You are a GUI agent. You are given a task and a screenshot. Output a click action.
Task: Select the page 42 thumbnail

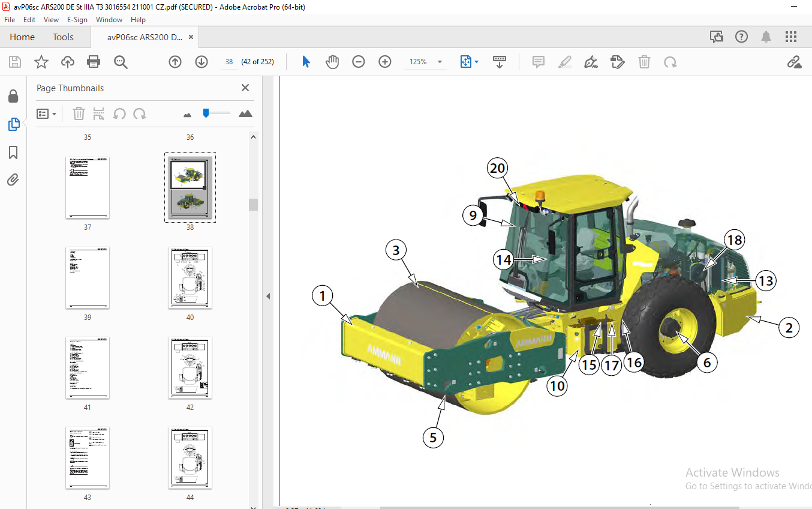tap(190, 368)
